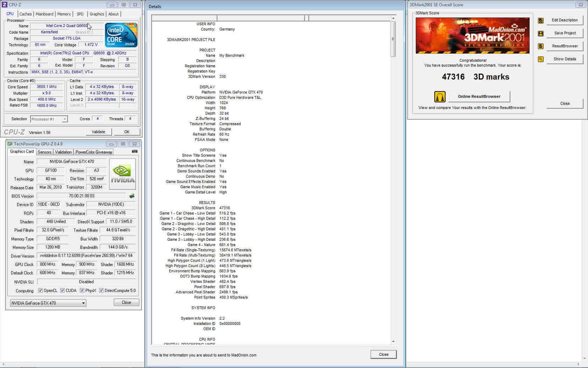Click the ResultBrowser button

[565, 46]
